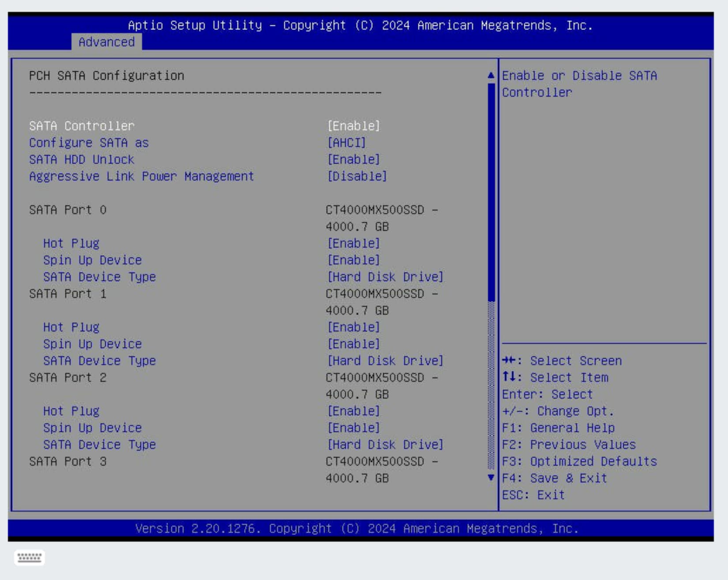Click the scroll down arrow
728x580 pixels.
pos(491,477)
